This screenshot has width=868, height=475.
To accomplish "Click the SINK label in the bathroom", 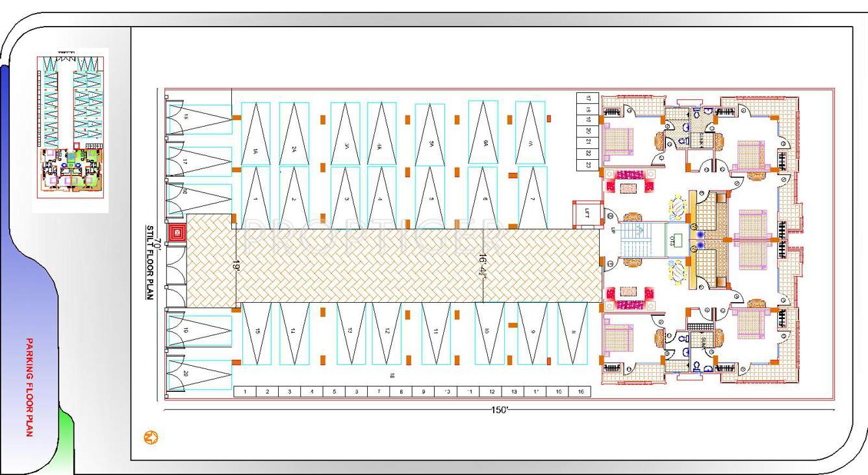I will coord(701,138).
